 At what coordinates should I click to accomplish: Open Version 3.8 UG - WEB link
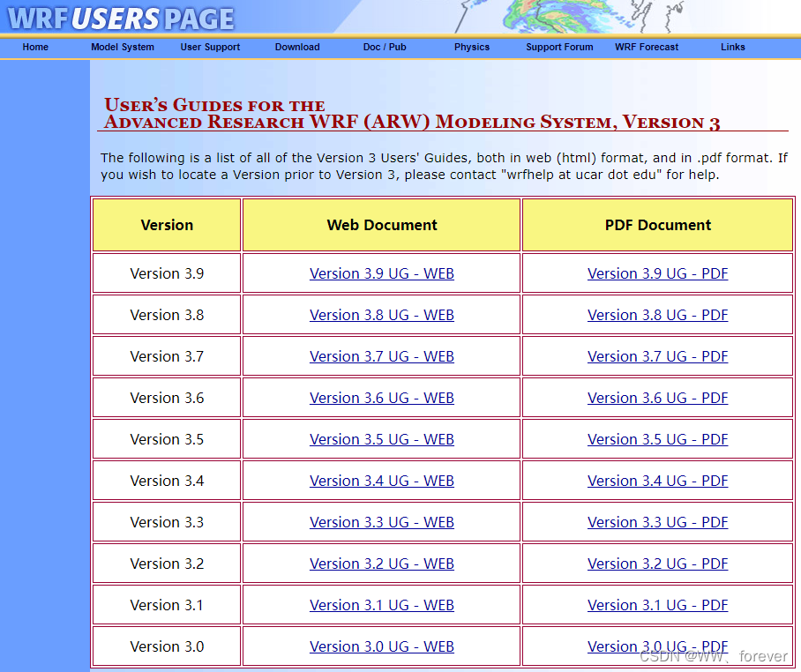(x=382, y=315)
